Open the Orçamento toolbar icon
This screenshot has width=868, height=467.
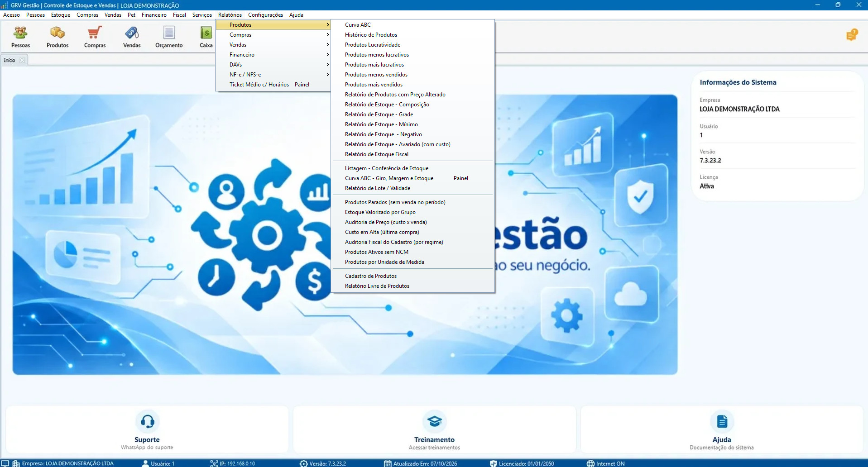point(169,37)
